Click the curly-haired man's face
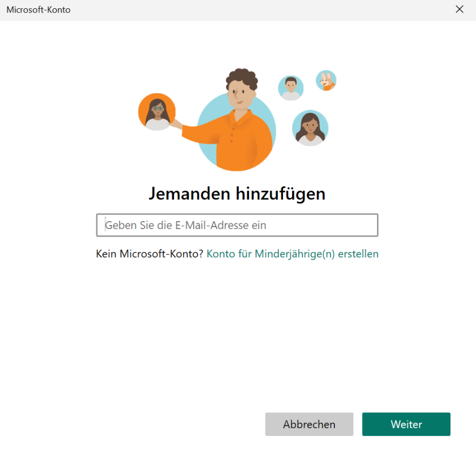 click(x=241, y=95)
